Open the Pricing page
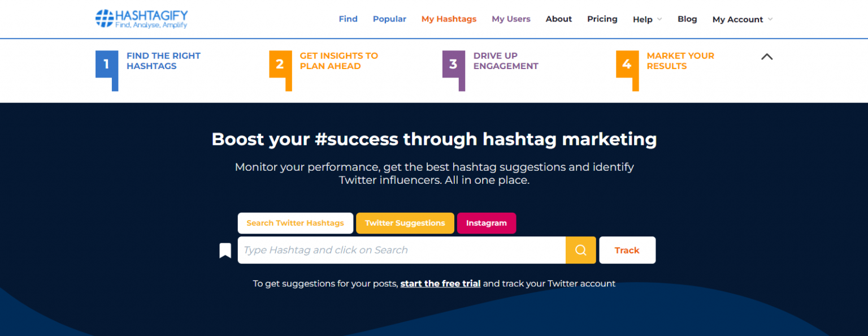868x336 pixels. pyautogui.click(x=602, y=19)
